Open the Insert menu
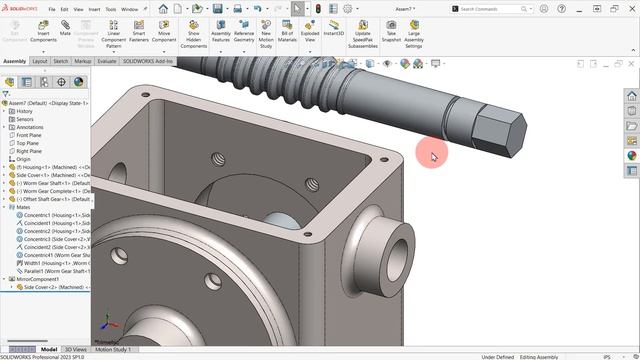Screen dimensions: 640x360 point(94,9)
